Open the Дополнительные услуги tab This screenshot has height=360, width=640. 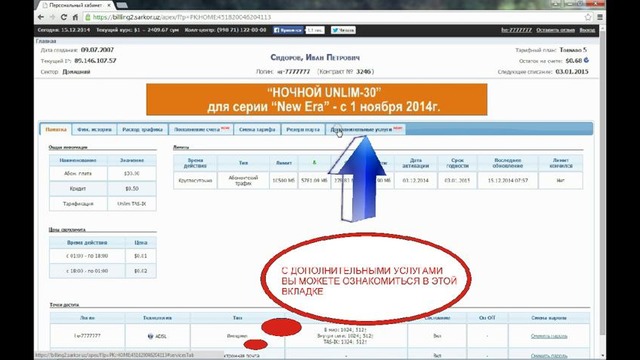(x=366, y=129)
